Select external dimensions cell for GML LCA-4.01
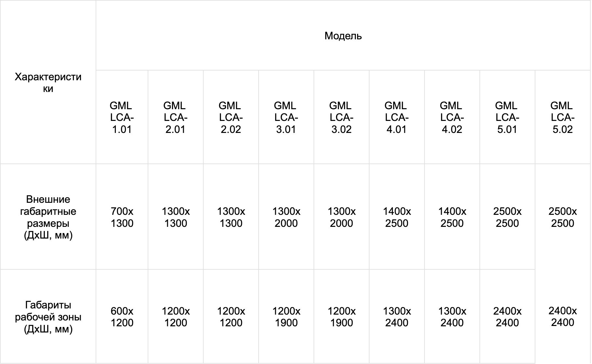Image resolution: width=592 pixels, height=364 pixels. [x=397, y=217]
